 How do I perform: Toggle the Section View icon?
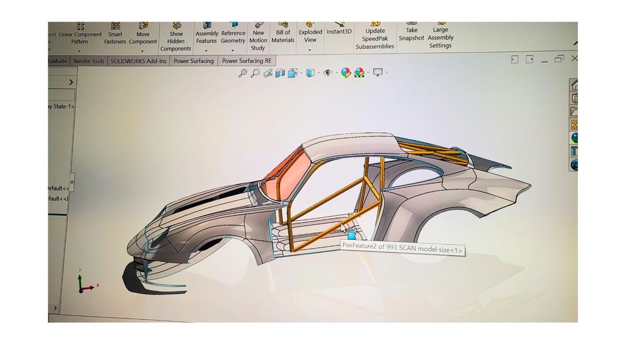coord(280,74)
